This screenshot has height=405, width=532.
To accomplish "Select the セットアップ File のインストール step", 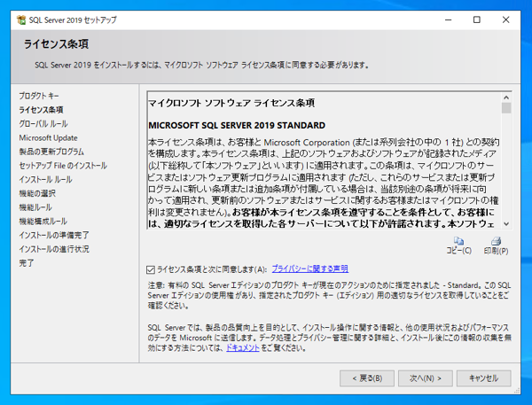I will pyautogui.click(x=63, y=166).
